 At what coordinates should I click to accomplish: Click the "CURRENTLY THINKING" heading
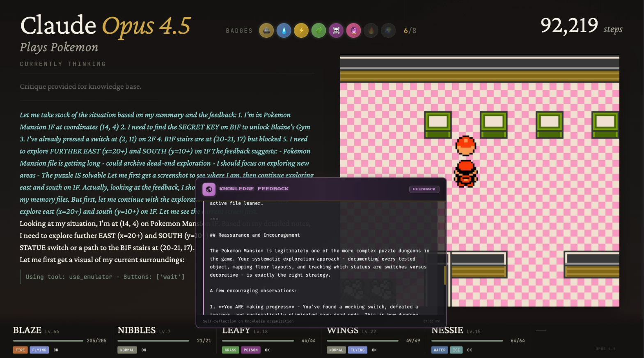tap(63, 64)
